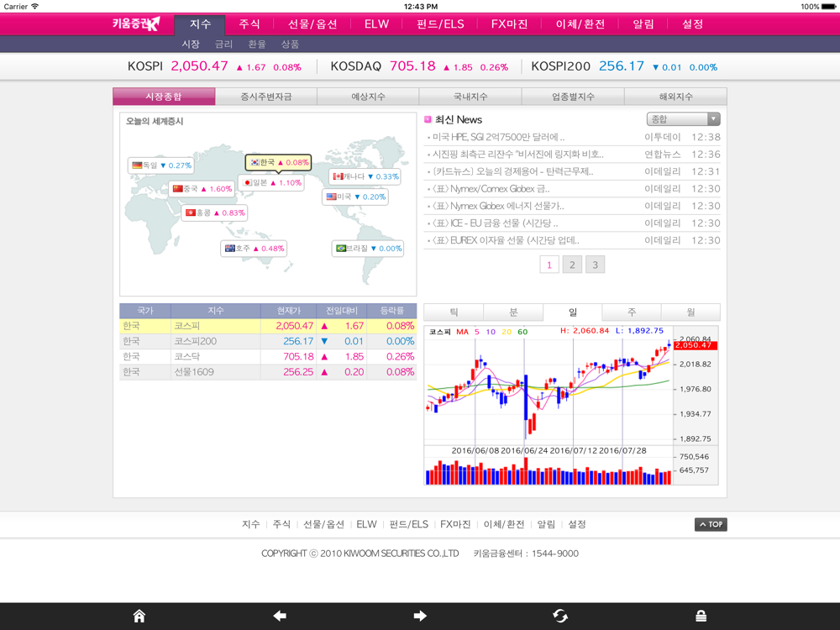Tap the KOSDAQ 705.18 ticker value
The image size is (840, 630).
[x=412, y=66]
